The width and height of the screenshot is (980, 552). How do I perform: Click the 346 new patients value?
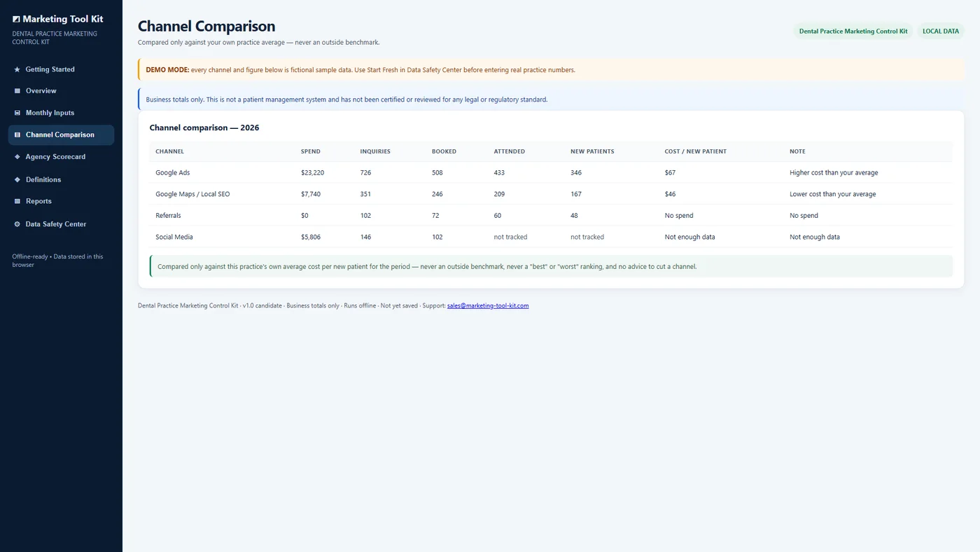coord(576,172)
